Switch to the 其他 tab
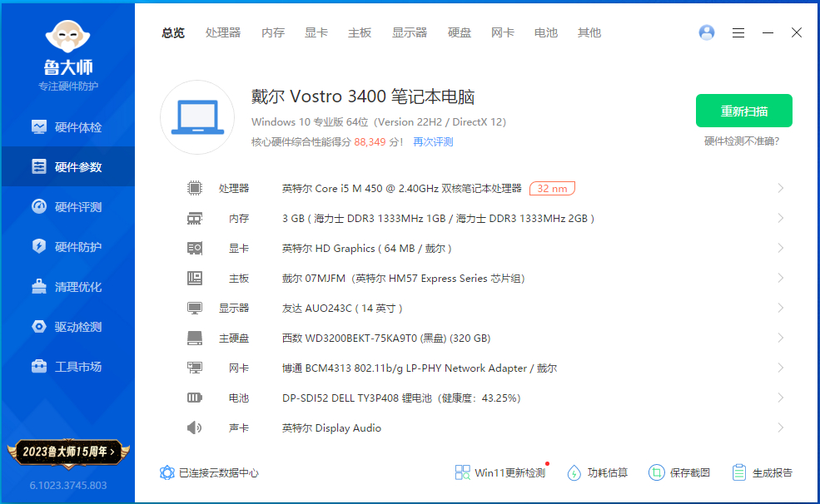Image resolution: width=820 pixels, height=504 pixels. click(589, 33)
